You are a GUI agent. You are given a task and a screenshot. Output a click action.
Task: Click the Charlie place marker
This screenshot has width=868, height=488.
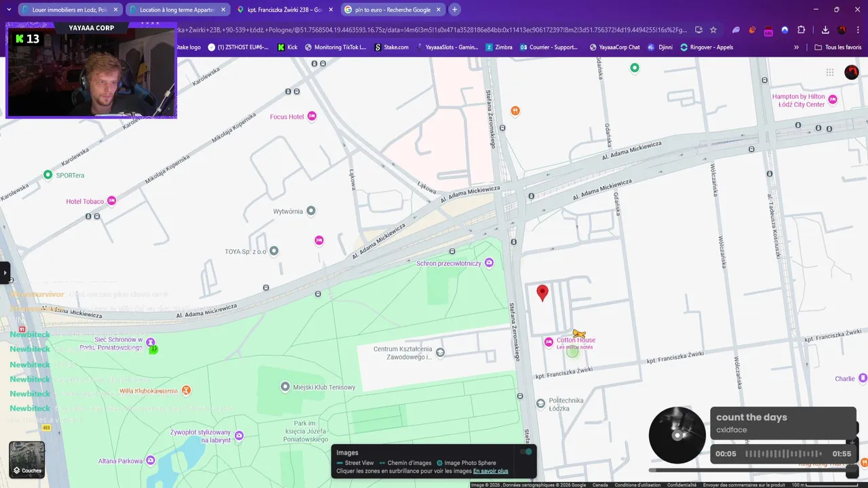pyautogui.click(x=863, y=378)
